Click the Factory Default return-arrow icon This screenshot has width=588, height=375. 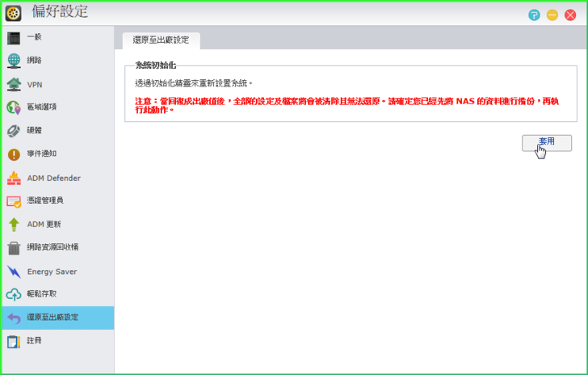pyautogui.click(x=14, y=318)
